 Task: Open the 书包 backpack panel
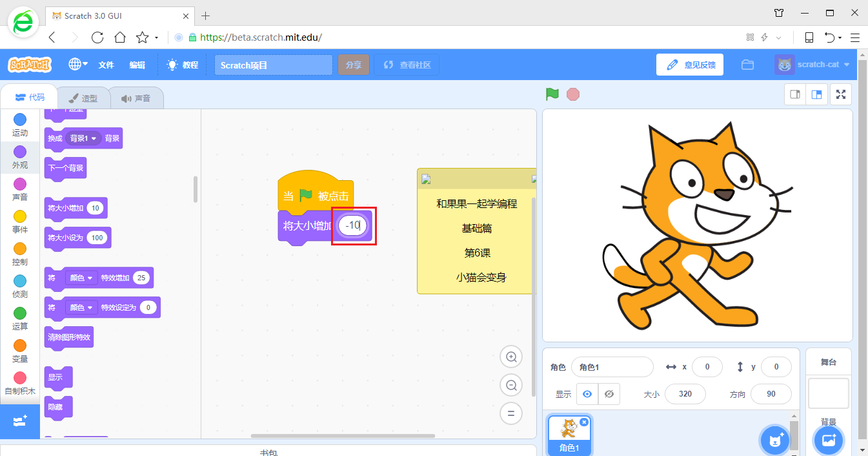[268, 450]
